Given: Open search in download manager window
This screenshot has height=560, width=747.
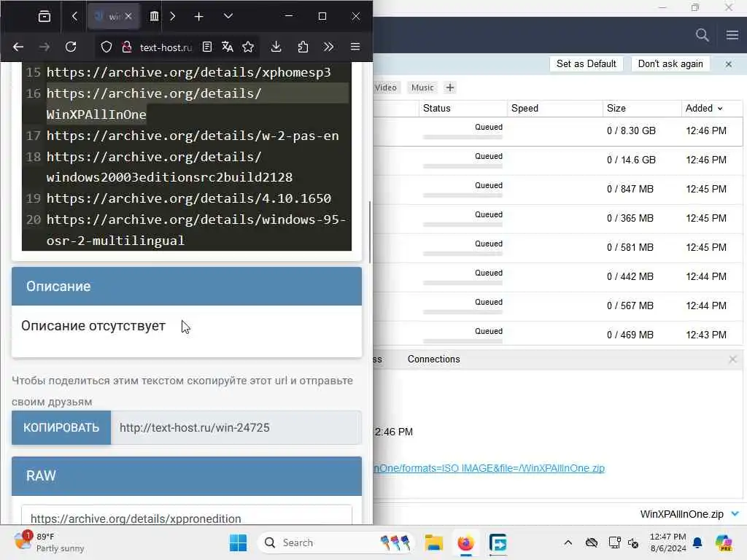Looking at the screenshot, I should click(x=703, y=35).
